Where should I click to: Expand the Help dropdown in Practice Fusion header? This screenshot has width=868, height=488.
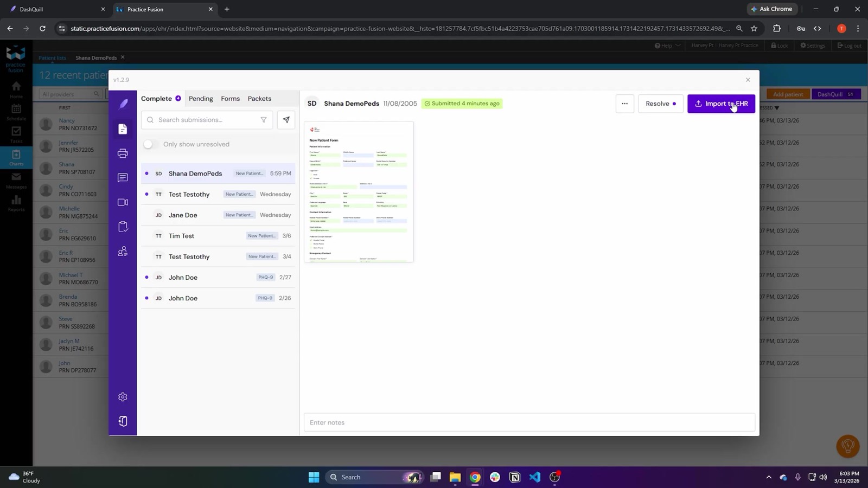(667, 46)
